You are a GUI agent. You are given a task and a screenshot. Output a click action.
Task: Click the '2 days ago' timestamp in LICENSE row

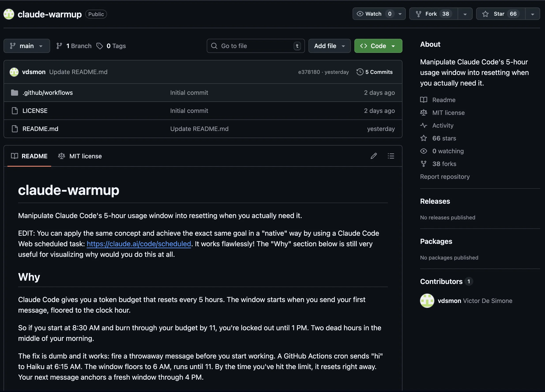click(x=379, y=111)
